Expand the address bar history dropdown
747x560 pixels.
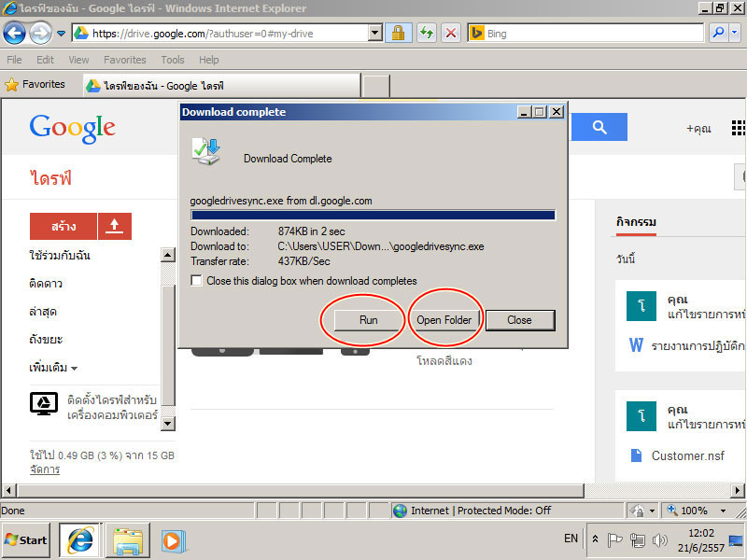[375, 34]
